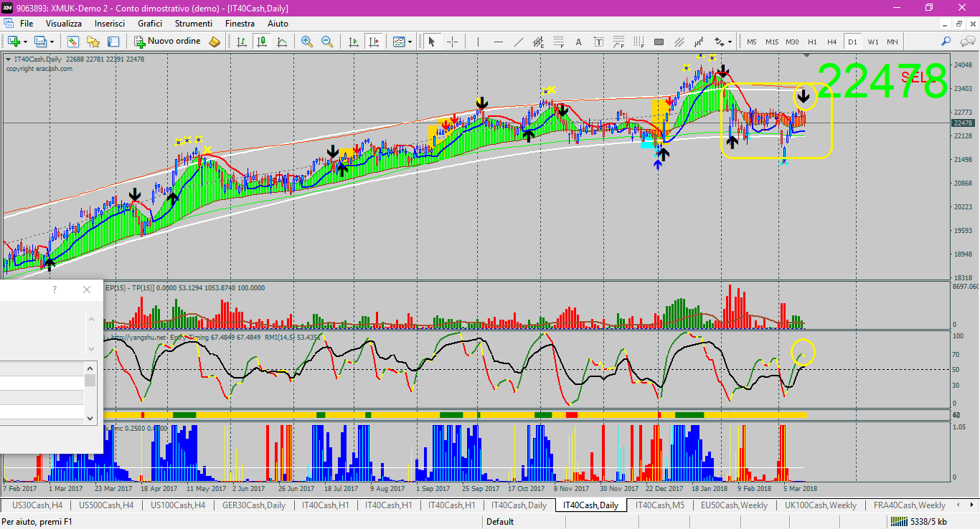Click the Nuovo ordine button
Screen dimensions: 980x529
(x=166, y=42)
